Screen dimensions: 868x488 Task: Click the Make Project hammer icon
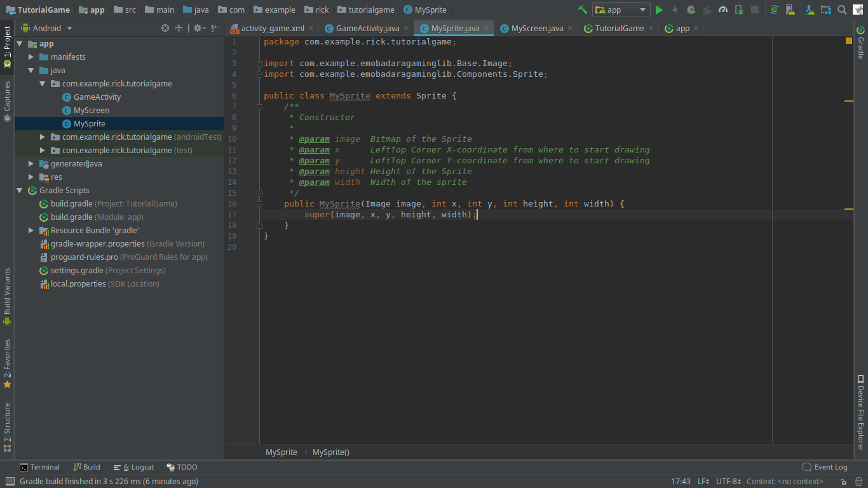(x=583, y=10)
